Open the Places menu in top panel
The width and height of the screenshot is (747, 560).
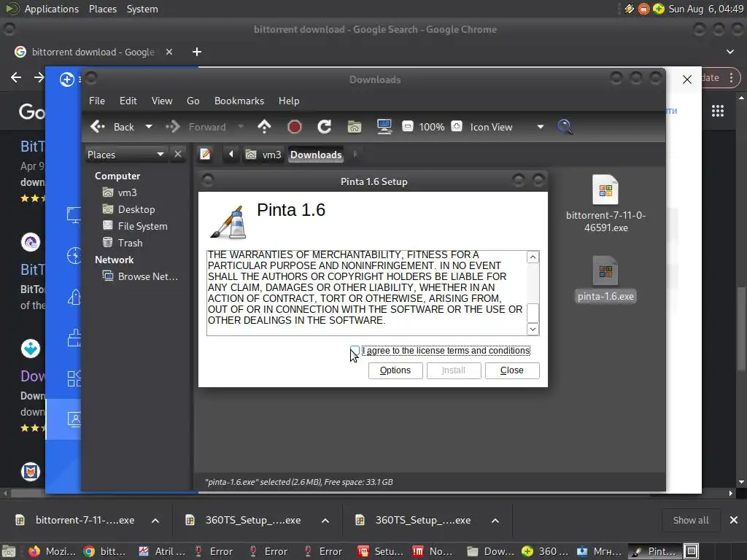(102, 9)
